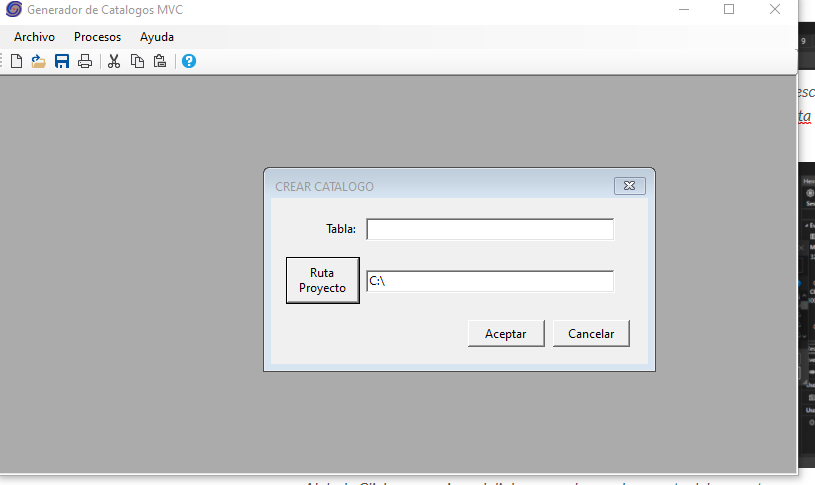Click the app logo in the title bar

point(14,10)
